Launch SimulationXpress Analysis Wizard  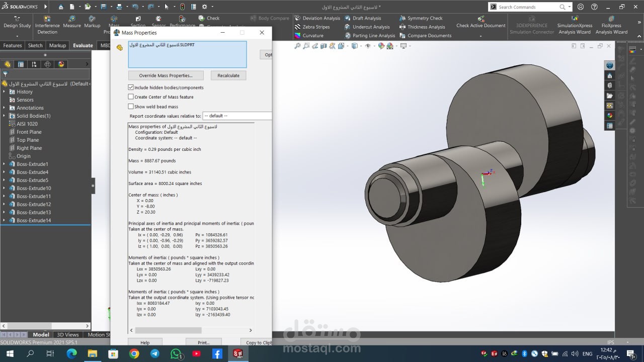(575, 25)
